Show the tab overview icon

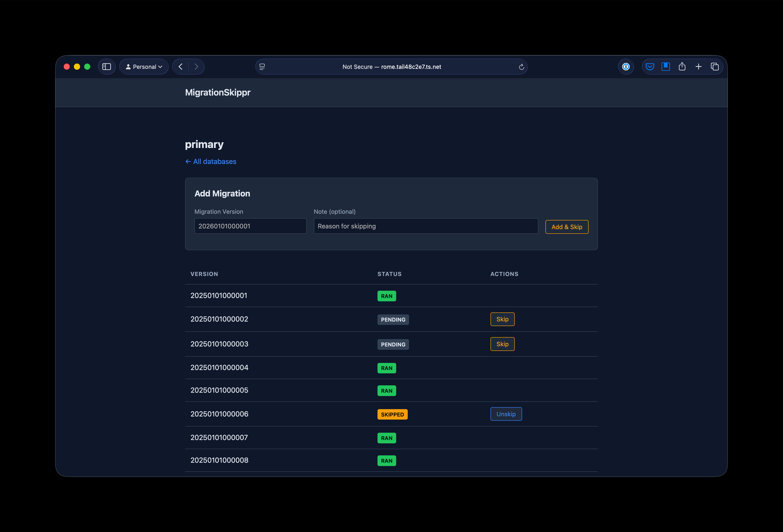click(714, 67)
